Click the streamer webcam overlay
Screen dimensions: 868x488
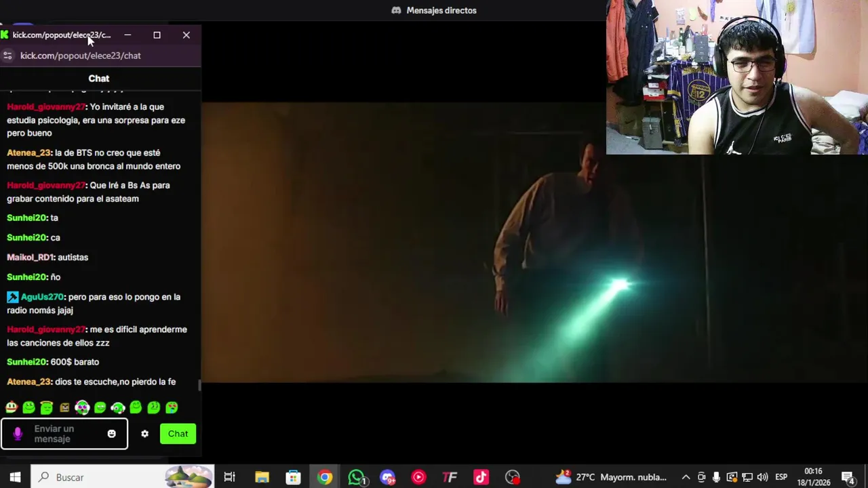click(x=736, y=77)
